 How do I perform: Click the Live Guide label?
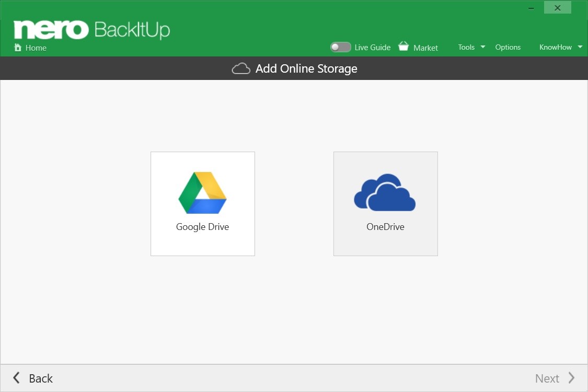372,47
